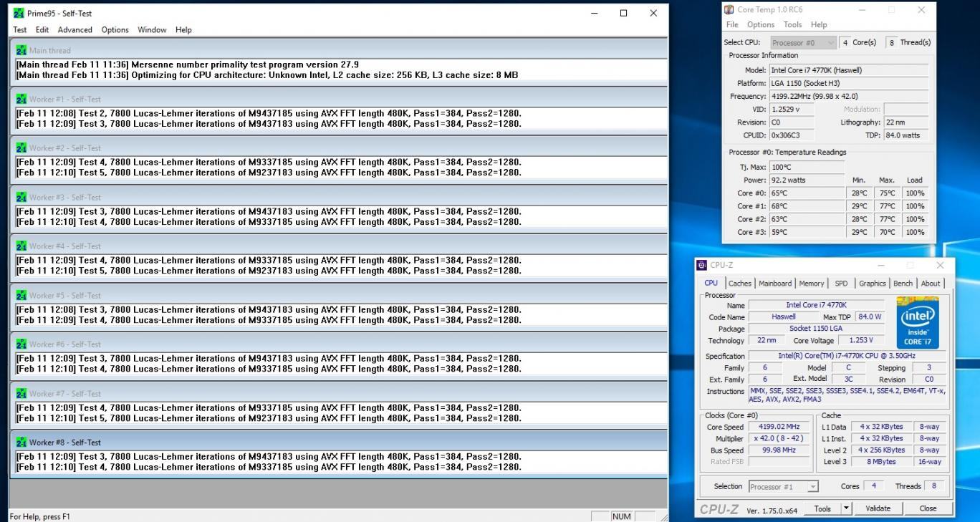
Task: Click the Core #0 temperature 65°C
Action: 807,193
